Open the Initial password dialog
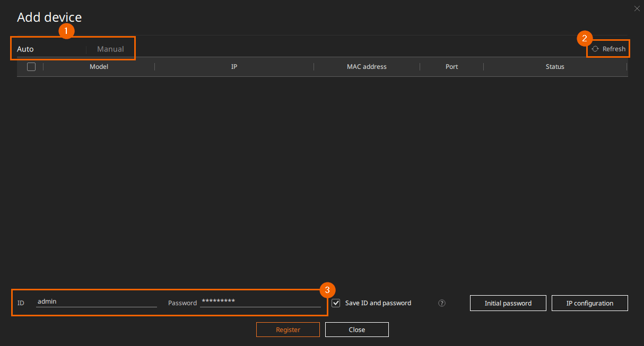 508,303
